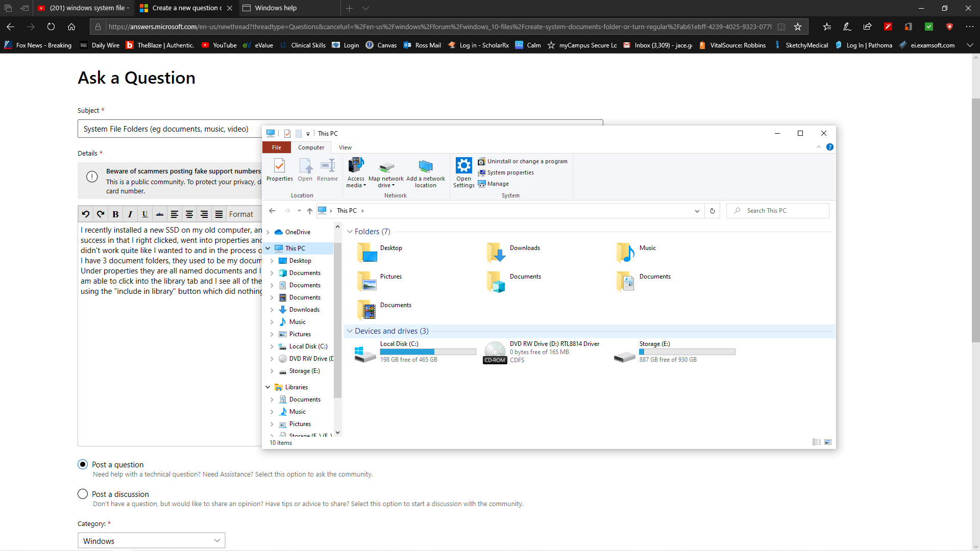Collapse This PC tree node

coord(268,248)
